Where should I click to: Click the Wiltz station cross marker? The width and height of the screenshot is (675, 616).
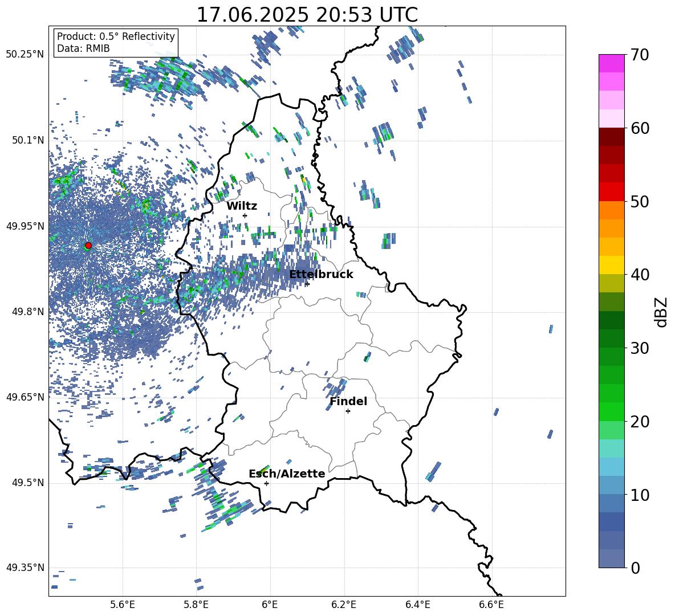point(245,215)
